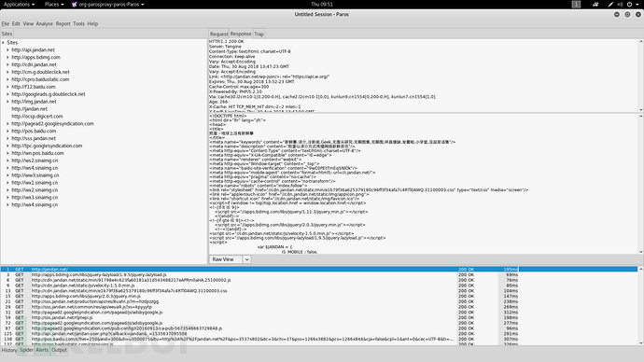Screen dimensions: 644x362
Task: Open the View menu
Action: [x=28, y=24]
